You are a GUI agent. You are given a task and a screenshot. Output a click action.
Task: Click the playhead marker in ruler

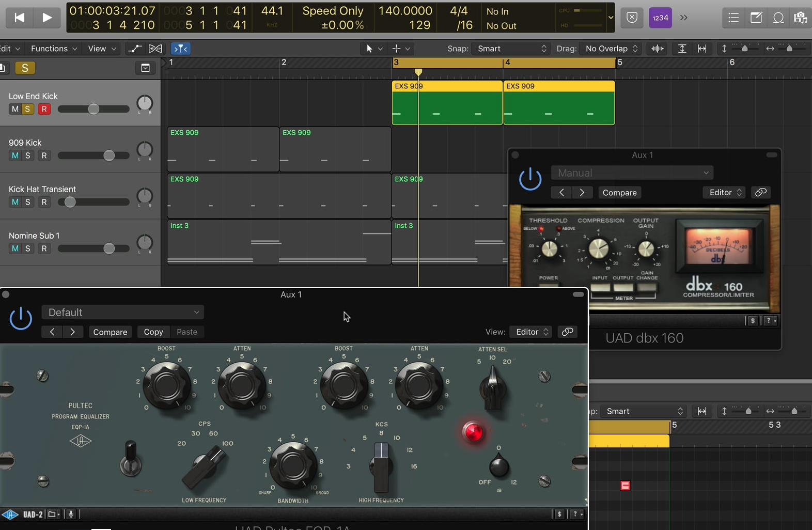coord(418,72)
